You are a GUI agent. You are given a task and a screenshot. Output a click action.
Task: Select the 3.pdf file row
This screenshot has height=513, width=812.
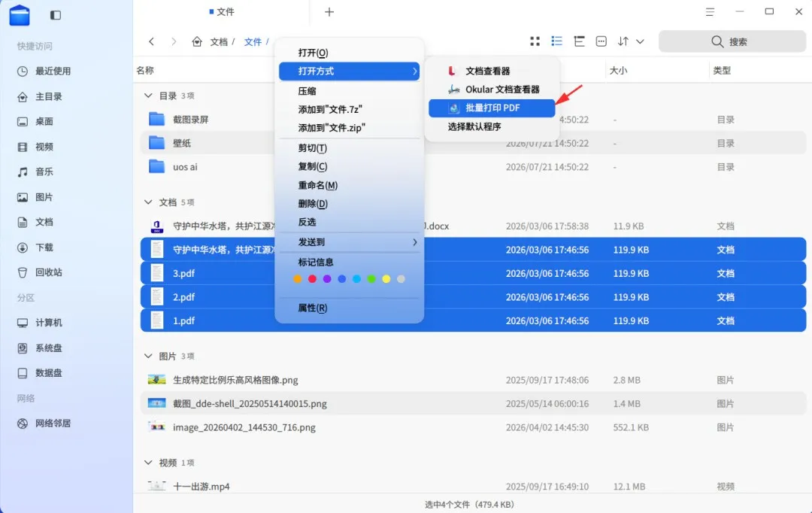[x=473, y=274]
